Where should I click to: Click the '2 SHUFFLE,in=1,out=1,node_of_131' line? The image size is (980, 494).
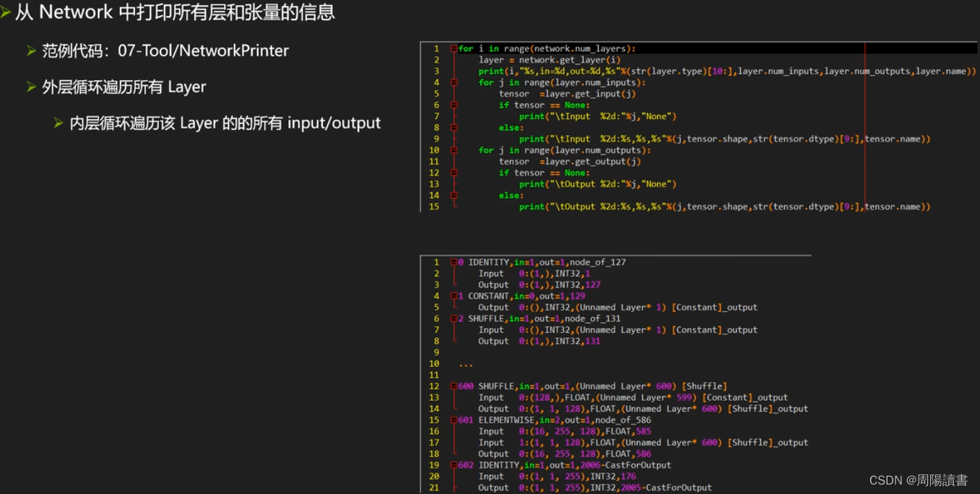click(539, 318)
